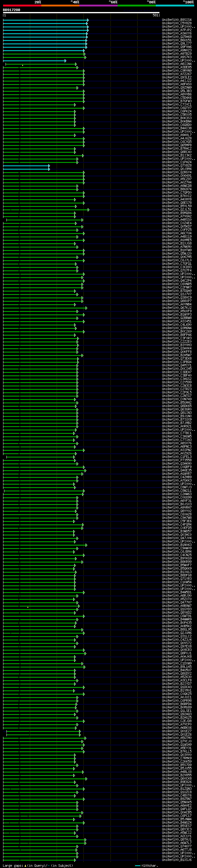This screenshot has height=868, width=197.
Task: Click arrowhead ending the Q7X8Z8 alignment
Action: 49,166
